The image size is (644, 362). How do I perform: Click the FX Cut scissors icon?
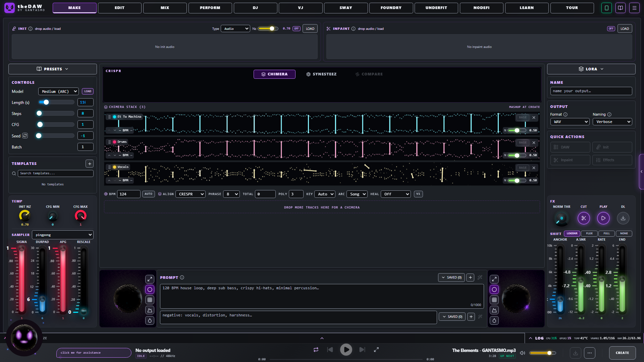coord(584,218)
